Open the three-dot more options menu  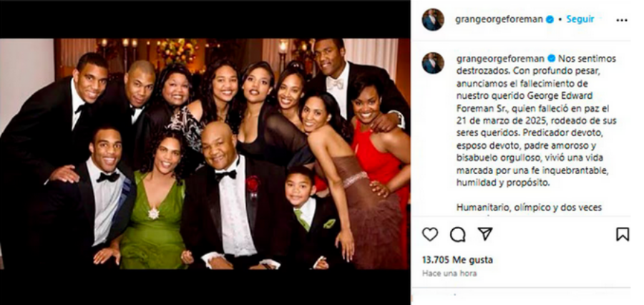tap(621, 20)
